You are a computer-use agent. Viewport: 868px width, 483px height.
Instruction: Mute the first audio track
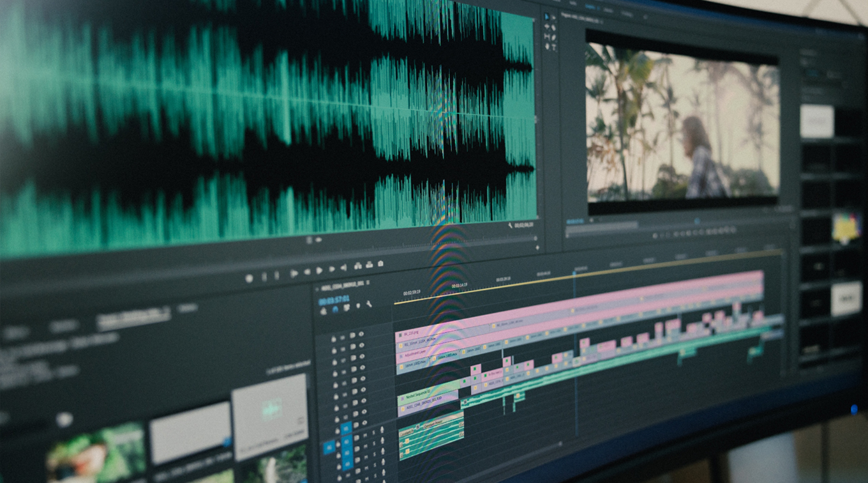[x=365, y=436]
